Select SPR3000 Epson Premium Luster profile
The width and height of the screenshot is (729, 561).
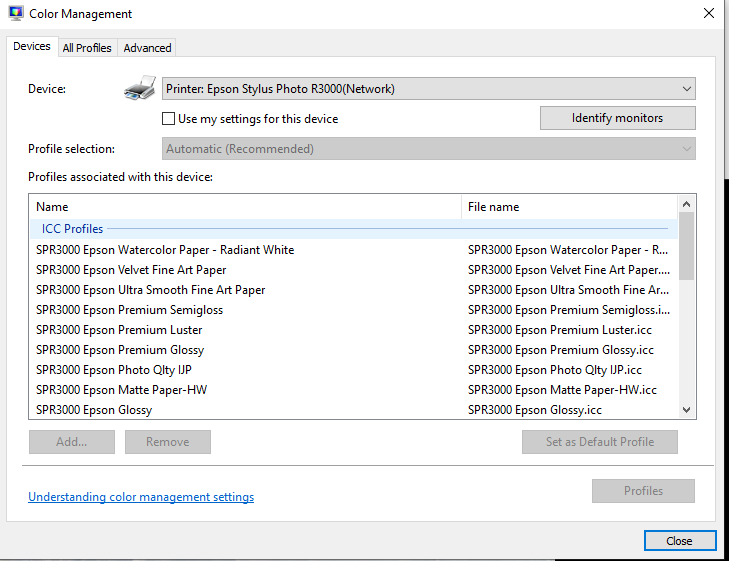[119, 330]
